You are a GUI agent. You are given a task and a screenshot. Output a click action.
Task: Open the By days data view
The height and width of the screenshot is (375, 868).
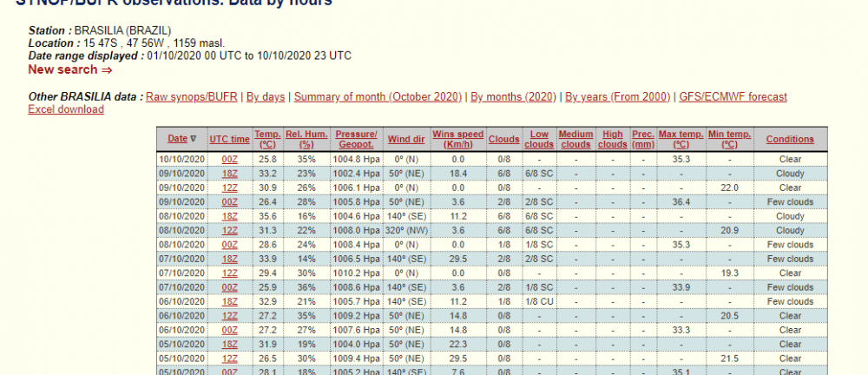pos(265,97)
